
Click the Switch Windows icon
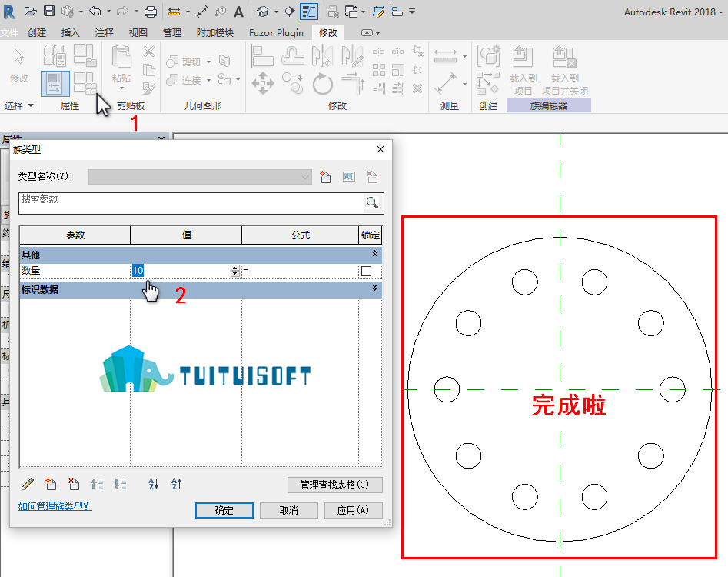coord(352,12)
